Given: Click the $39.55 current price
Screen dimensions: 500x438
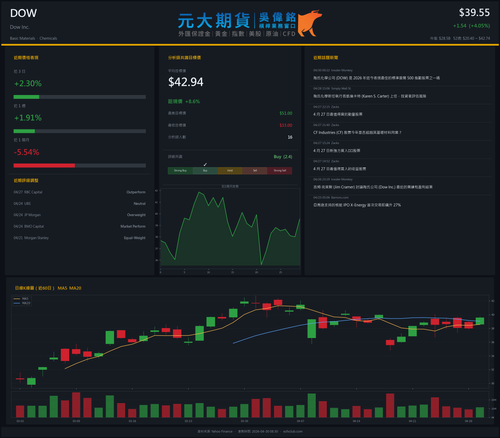Looking at the screenshot, I should click(x=474, y=13).
